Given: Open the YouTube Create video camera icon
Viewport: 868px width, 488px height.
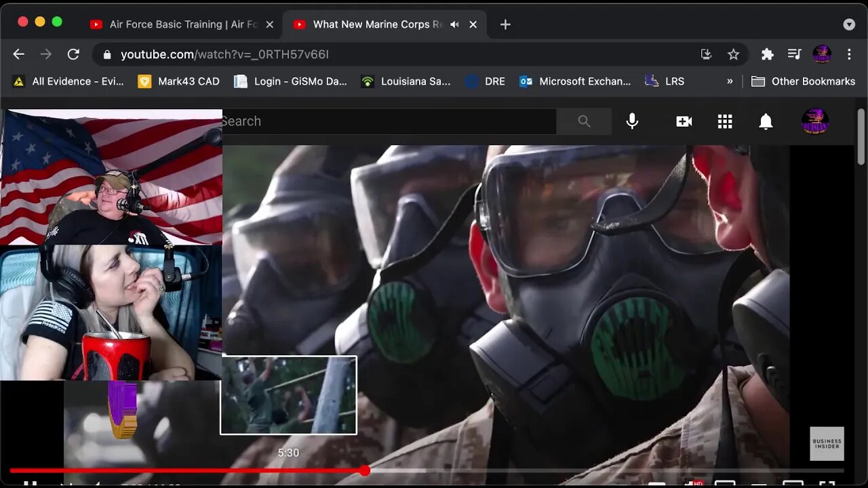Looking at the screenshot, I should point(684,121).
